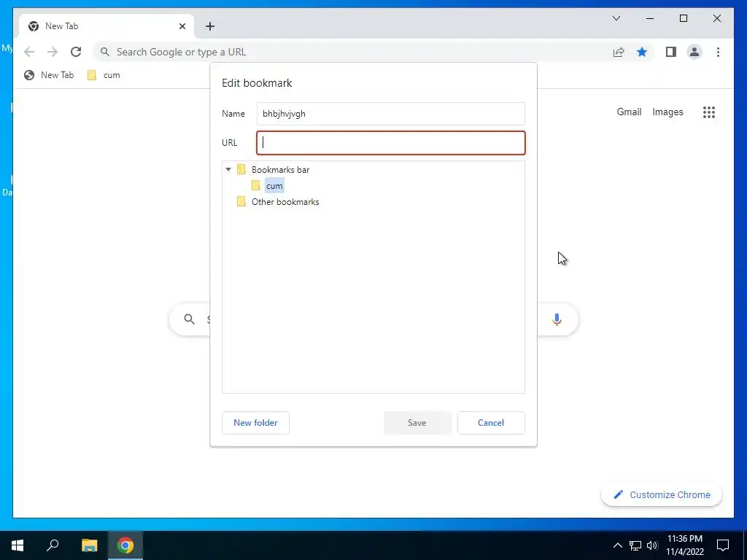Click the New folder button
The height and width of the screenshot is (560, 747).
[255, 423]
